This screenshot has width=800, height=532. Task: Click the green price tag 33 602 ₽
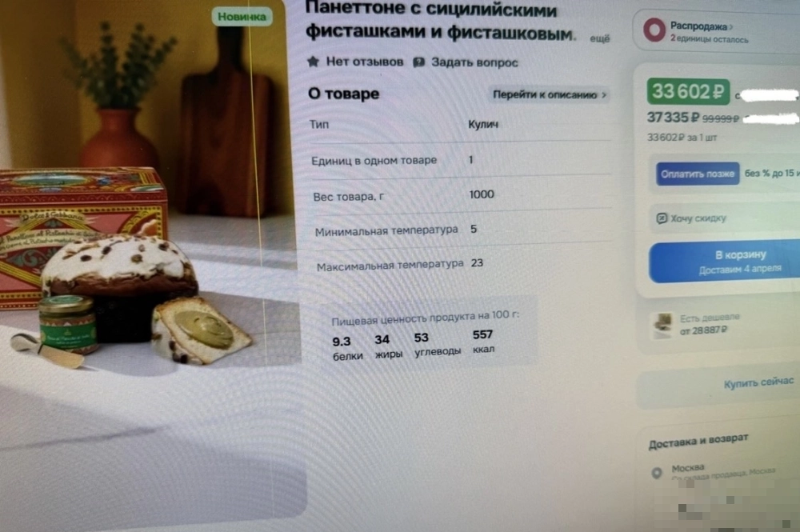tap(688, 92)
